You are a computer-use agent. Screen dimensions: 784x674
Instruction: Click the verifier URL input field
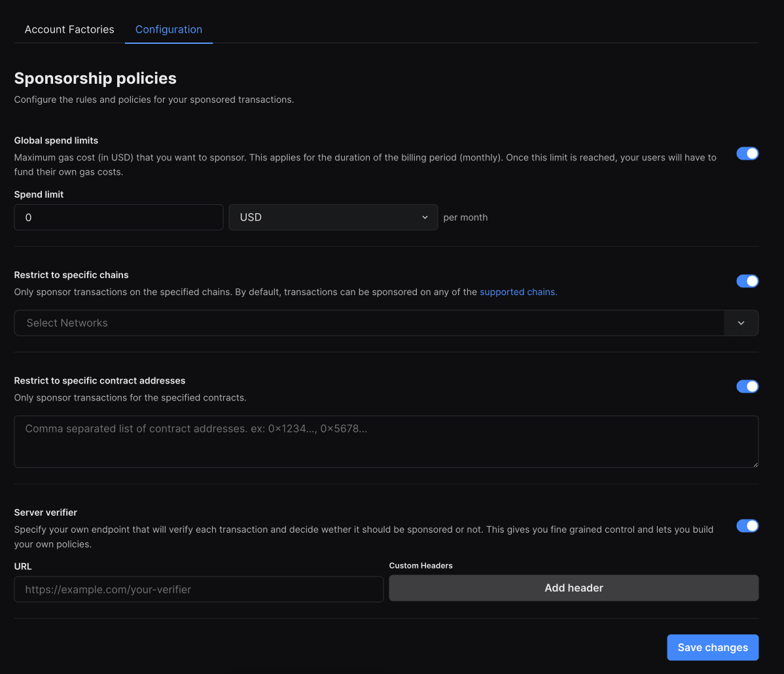(198, 590)
